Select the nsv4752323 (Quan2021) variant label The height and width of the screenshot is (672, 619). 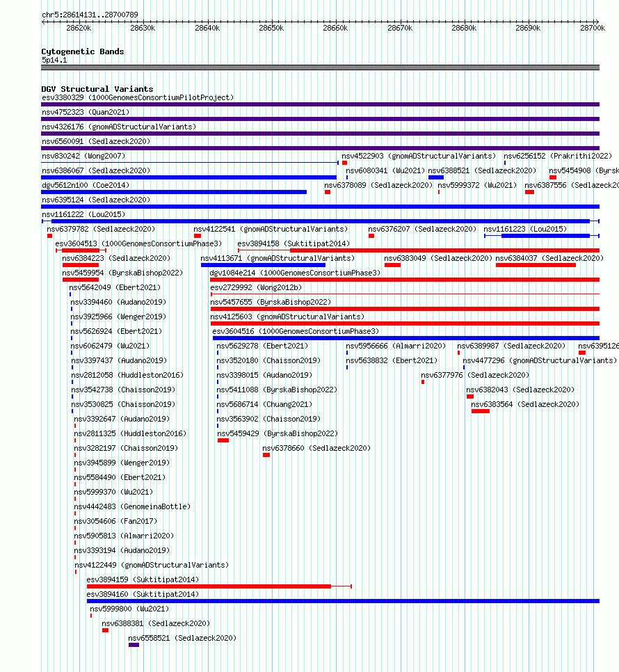[86, 112]
